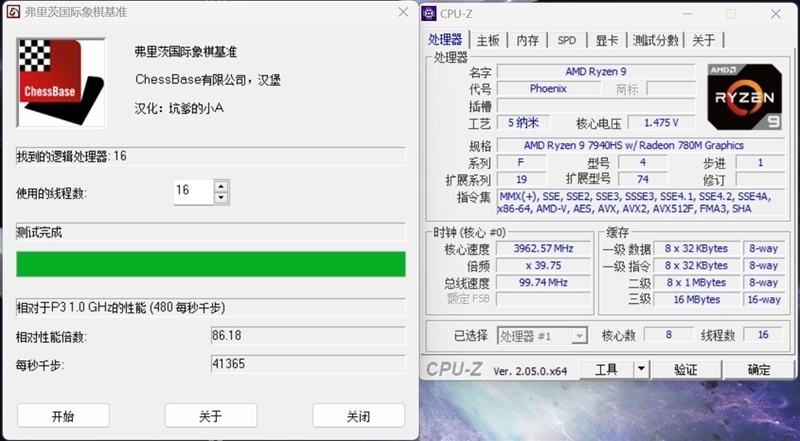Image resolution: width=800 pixels, height=441 pixels.
Task: Click the 5 纳米 technology value
Action: pyautogui.click(x=523, y=122)
